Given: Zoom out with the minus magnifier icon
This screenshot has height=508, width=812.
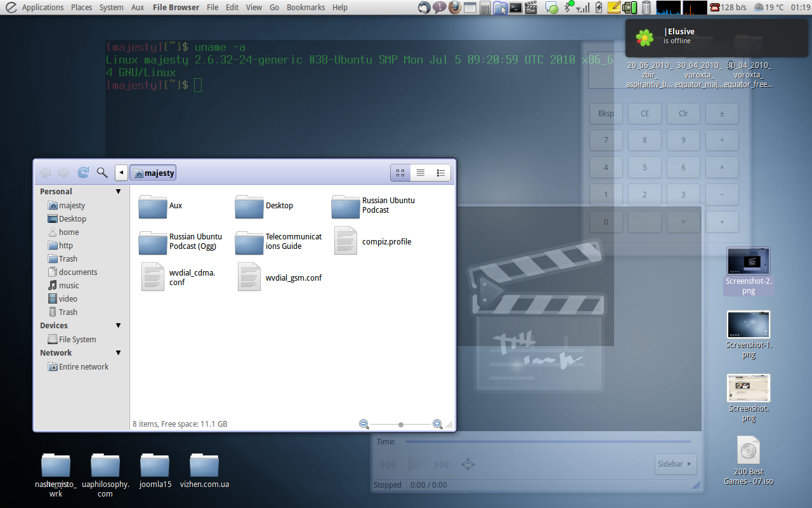Looking at the screenshot, I should (x=364, y=424).
